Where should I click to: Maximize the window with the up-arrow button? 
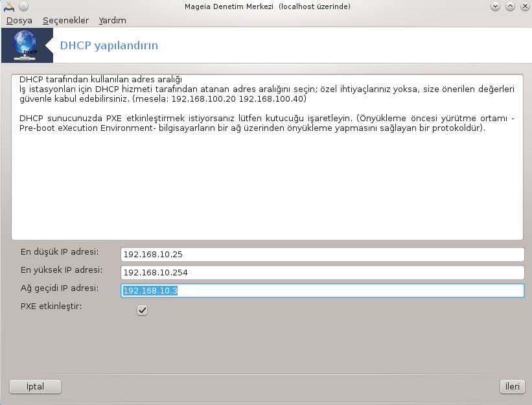tap(510, 6)
